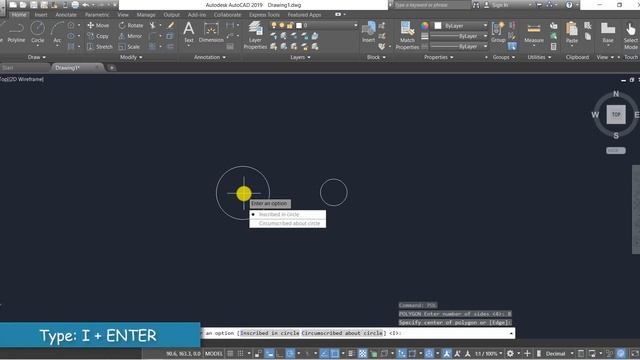
Task: Open Layer Properties manager
Action: (255, 35)
